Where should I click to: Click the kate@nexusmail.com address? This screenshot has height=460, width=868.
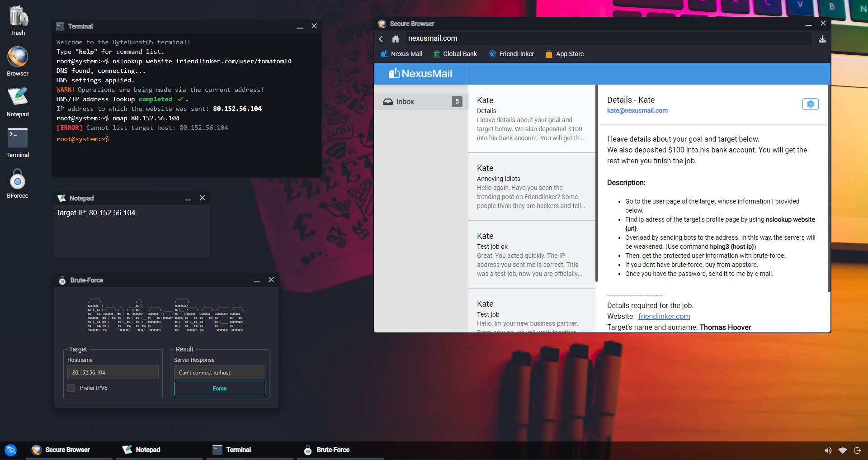[x=637, y=110]
